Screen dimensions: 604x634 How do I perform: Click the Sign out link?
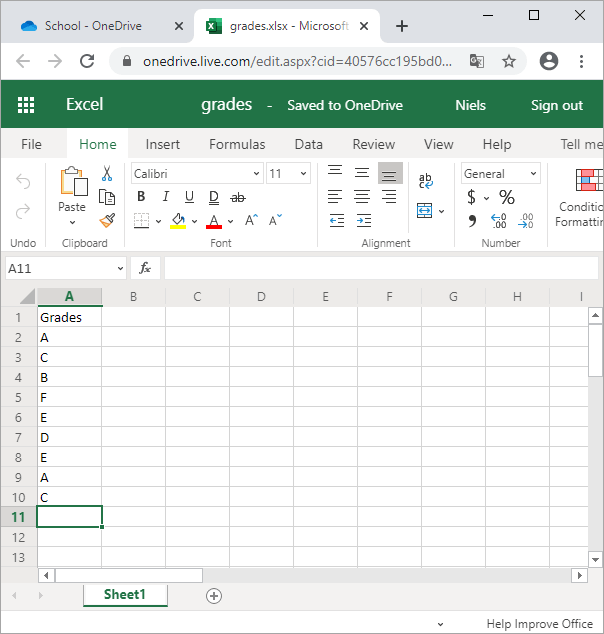click(x=556, y=105)
